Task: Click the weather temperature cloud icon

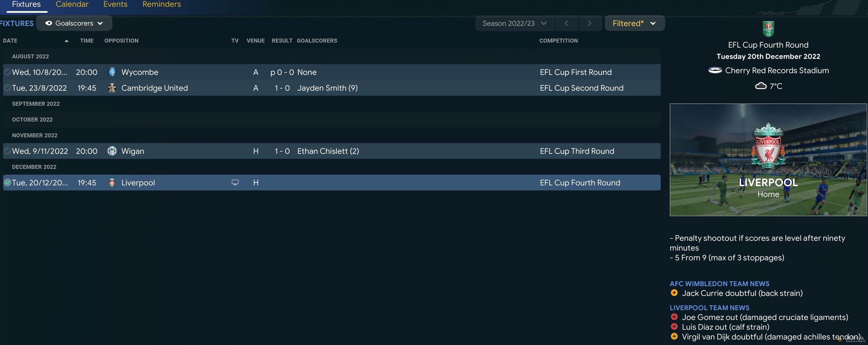Action: (x=761, y=86)
